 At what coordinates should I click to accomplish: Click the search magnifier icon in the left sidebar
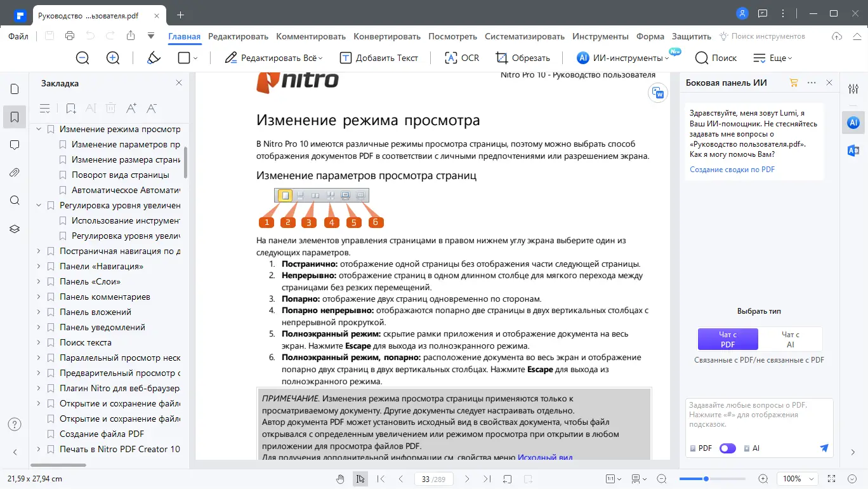(x=15, y=201)
